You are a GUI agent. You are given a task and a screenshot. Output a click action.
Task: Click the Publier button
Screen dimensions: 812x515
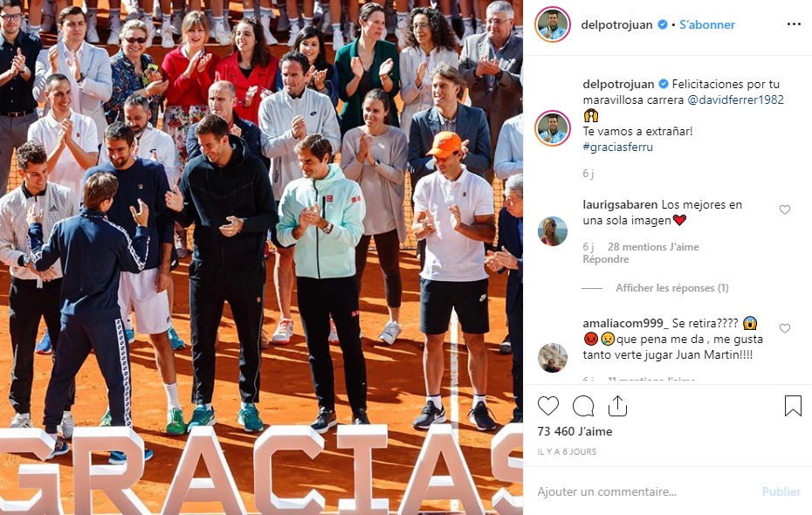[781, 491]
